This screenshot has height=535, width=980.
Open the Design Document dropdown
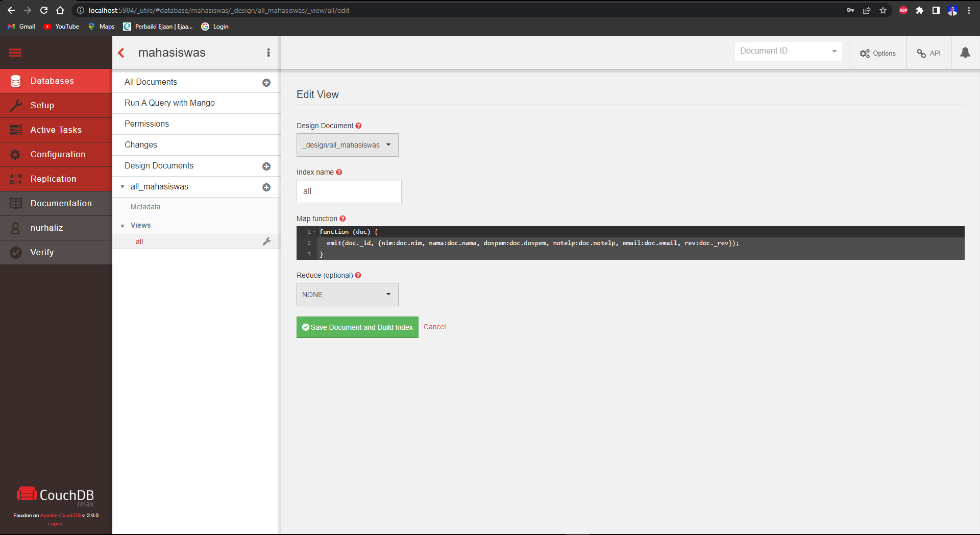coord(347,145)
